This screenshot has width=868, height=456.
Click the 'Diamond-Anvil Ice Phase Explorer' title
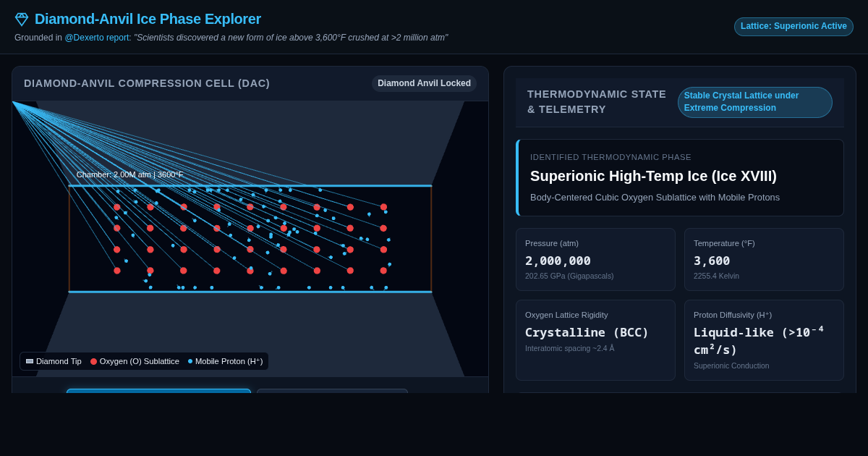click(x=148, y=20)
